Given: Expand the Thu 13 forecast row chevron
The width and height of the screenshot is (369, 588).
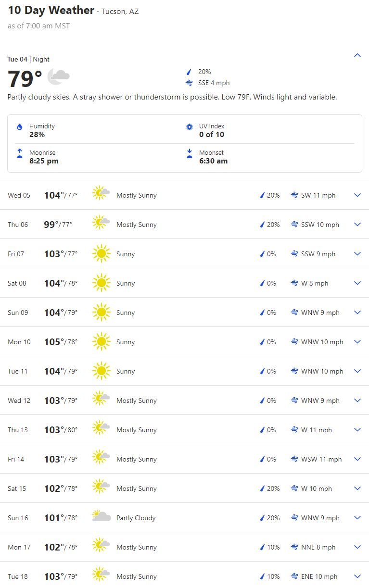Looking at the screenshot, I should [x=357, y=429].
